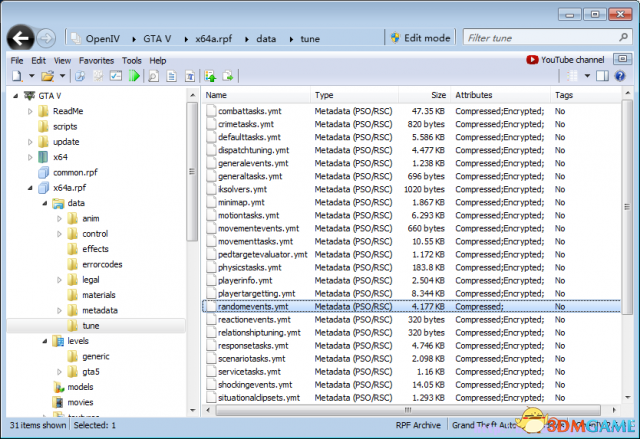Click the horizontal scrollbar under file list
640x439 pixels.
coord(408,410)
